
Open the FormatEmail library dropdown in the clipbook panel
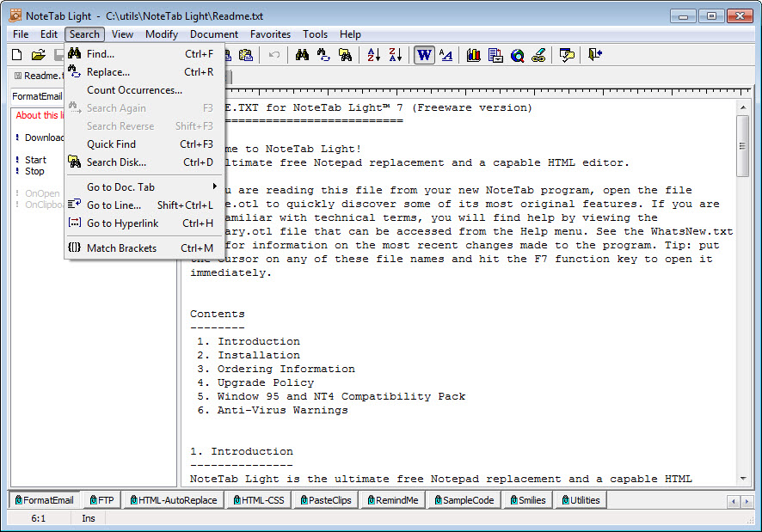[38, 96]
